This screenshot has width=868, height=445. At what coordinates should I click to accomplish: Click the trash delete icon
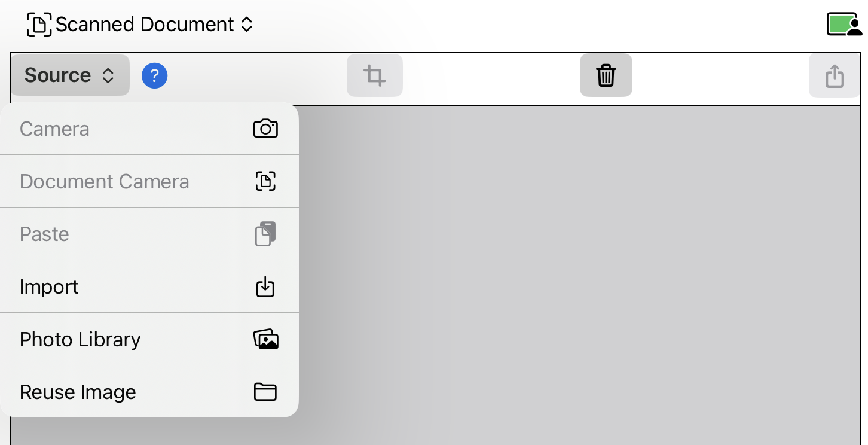(606, 75)
